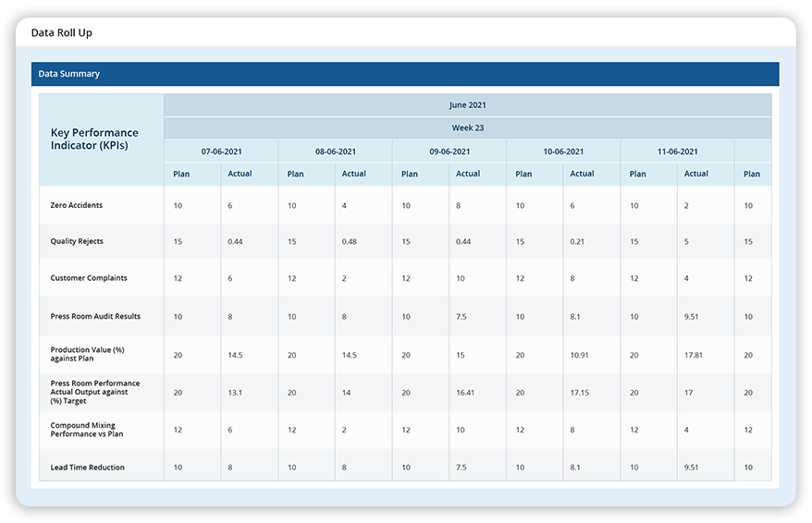Click the 07-06-2021 date column header
The width and height of the screenshot is (812, 523).
click(x=221, y=152)
